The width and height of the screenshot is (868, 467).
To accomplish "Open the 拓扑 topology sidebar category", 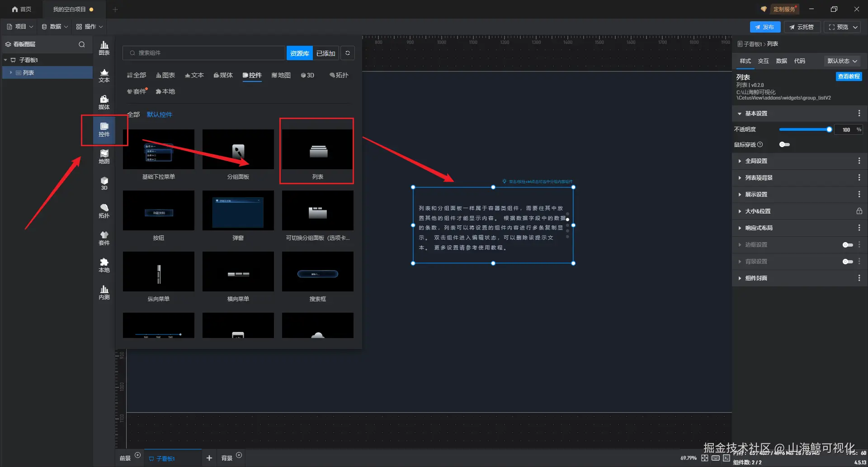I will (x=104, y=211).
